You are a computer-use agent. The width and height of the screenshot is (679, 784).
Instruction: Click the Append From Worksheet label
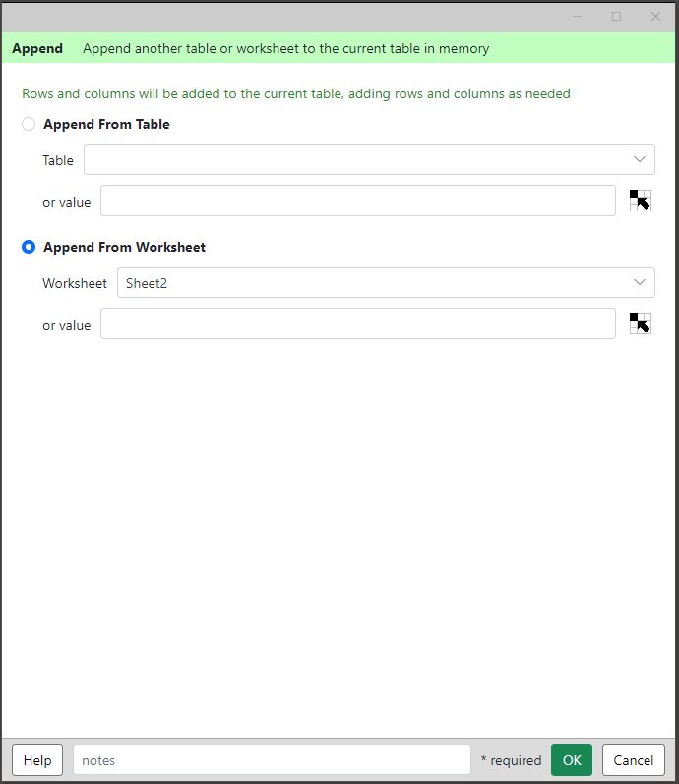click(125, 247)
